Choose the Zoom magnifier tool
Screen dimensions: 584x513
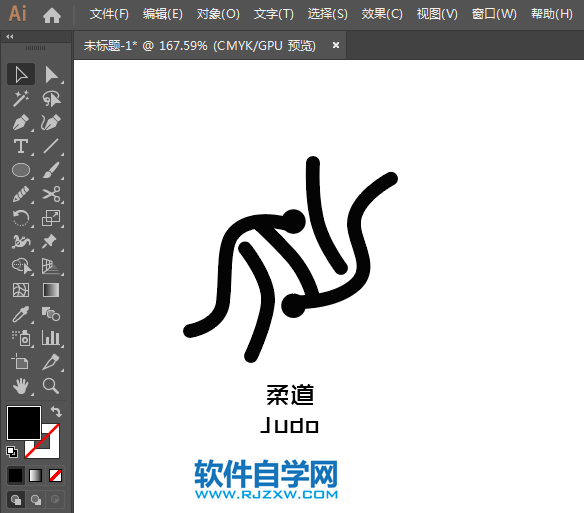pos(51,386)
